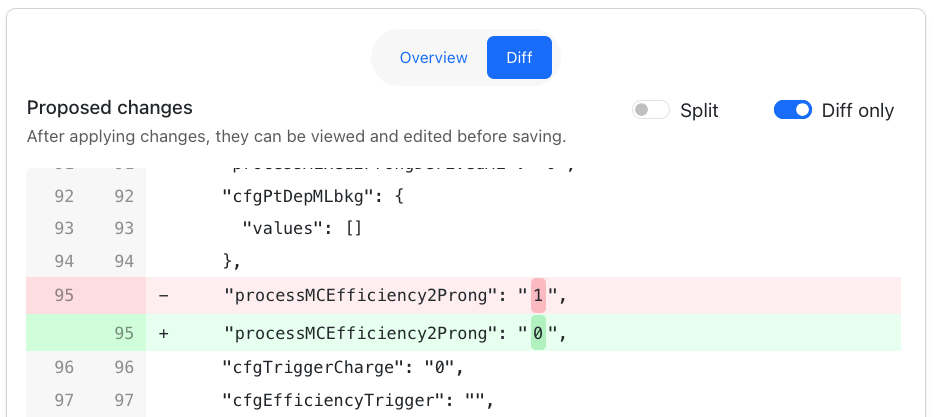Click the green highlighted "0" value
The image size is (934, 417).
click(x=538, y=335)
